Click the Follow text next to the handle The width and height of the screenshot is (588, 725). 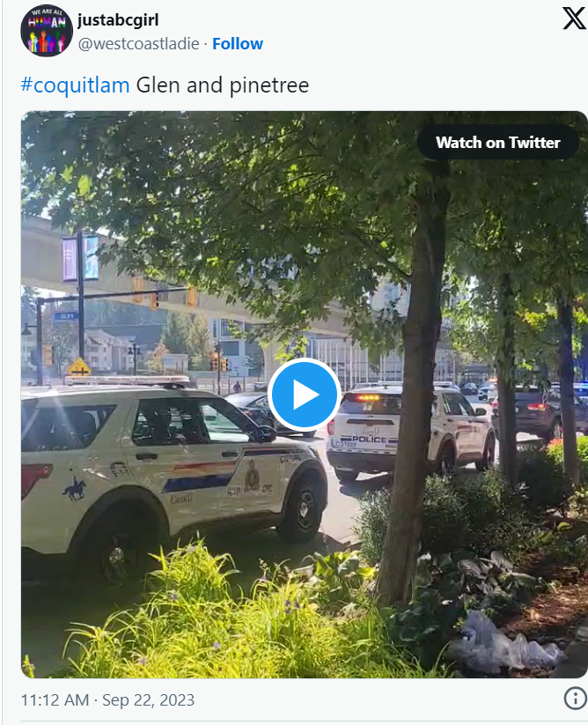[238, 44]
